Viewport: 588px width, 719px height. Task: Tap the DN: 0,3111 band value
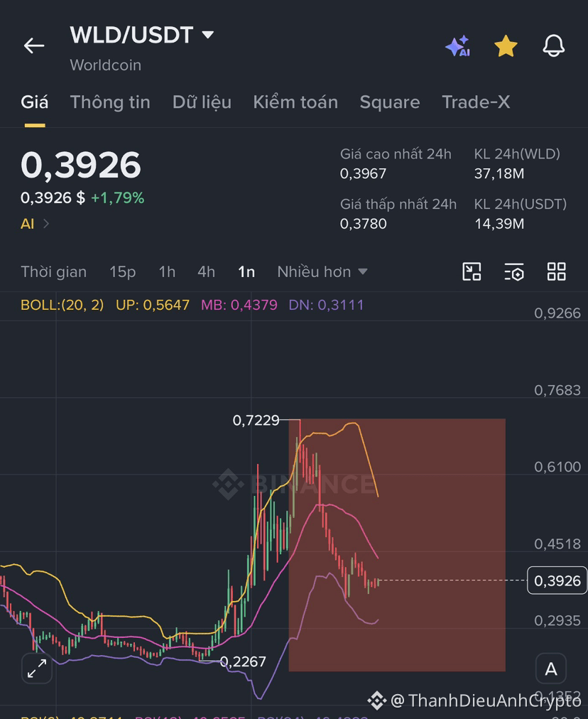326,305
